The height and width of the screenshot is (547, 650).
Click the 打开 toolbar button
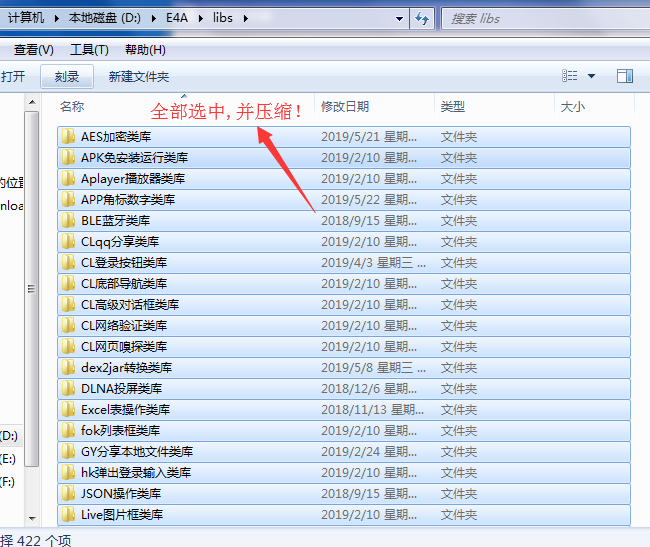(12, 76)
